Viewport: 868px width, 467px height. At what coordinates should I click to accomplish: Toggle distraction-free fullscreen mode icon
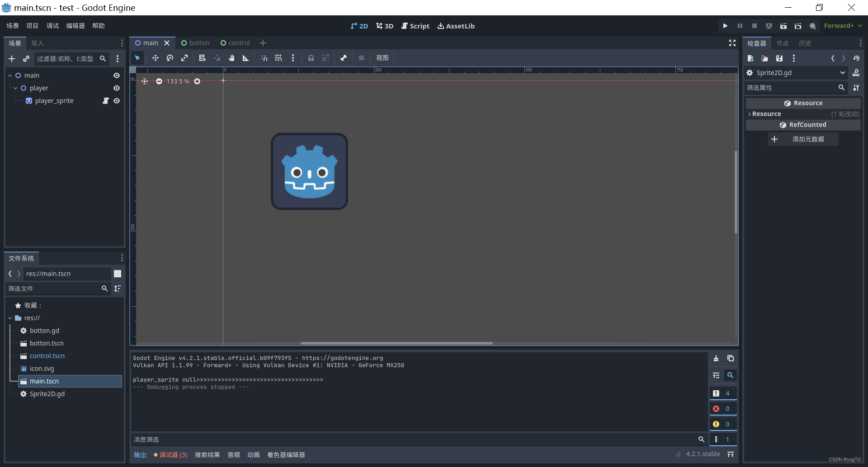coord(732,43)
